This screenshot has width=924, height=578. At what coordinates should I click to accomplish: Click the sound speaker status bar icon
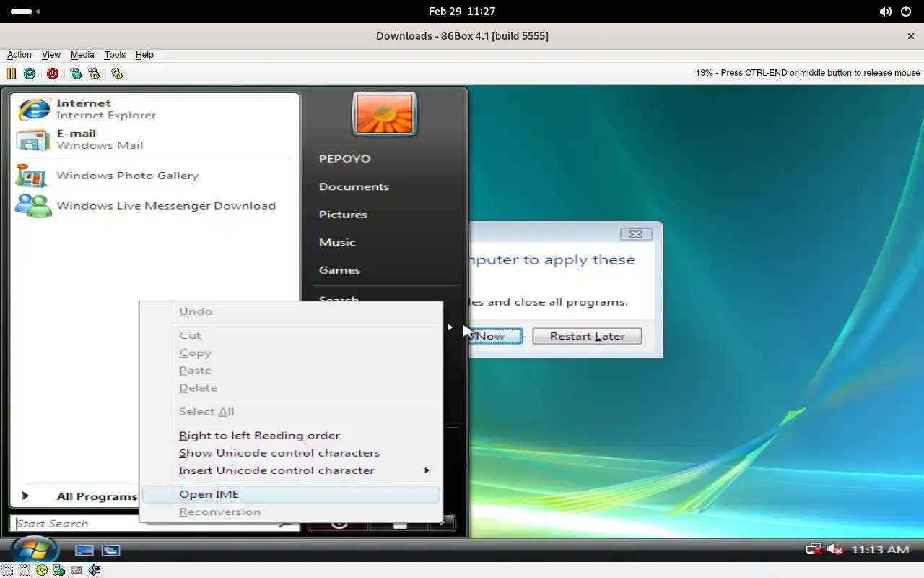click(94, 570)
